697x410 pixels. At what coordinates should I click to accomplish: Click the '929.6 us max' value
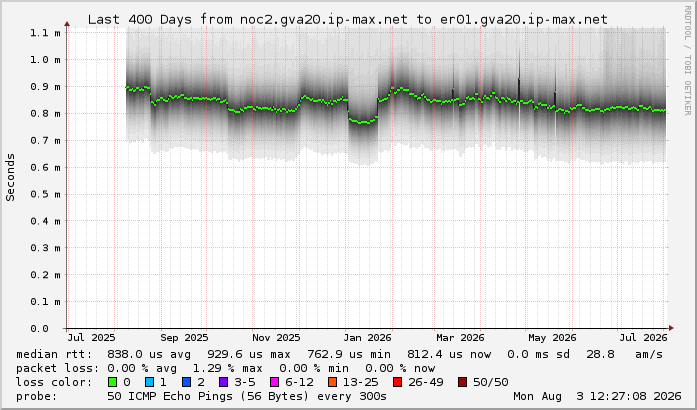coord(249,354)
